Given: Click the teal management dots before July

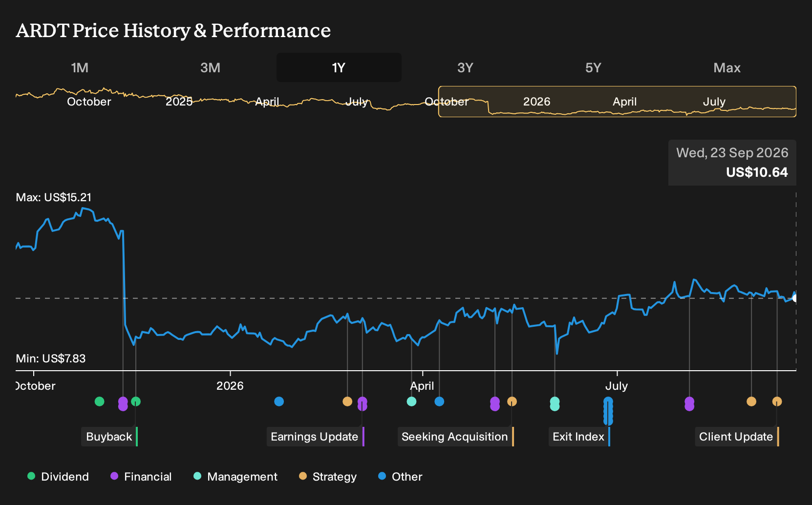Looking at the screenshot, I should click(x=555, y=404).
